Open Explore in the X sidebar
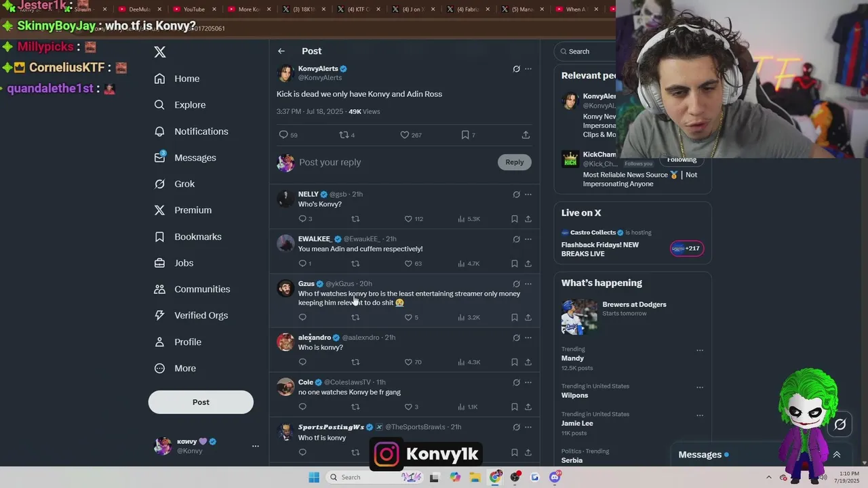The width and height of the screenshot is (868, 488). tap(180, 105)
